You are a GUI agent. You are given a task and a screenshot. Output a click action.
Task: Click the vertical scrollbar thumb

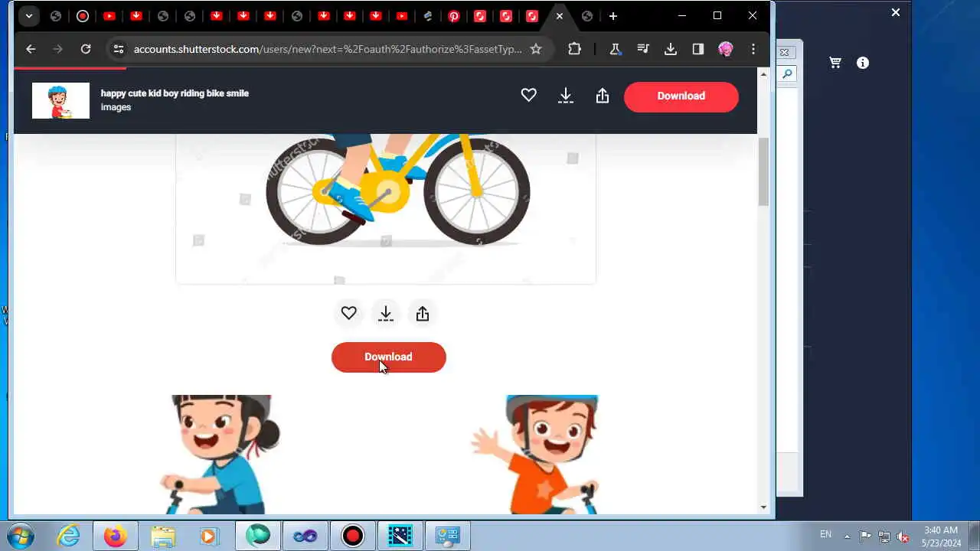pos(763,172)
